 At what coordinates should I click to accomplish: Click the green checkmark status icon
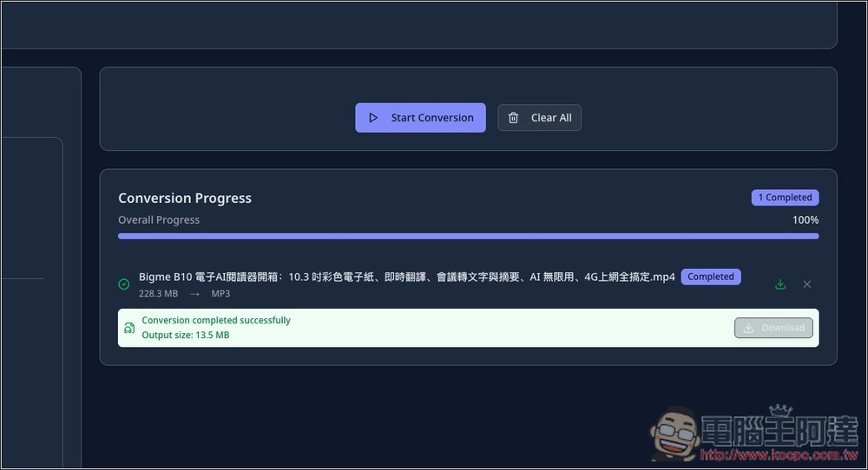[124, 284]
